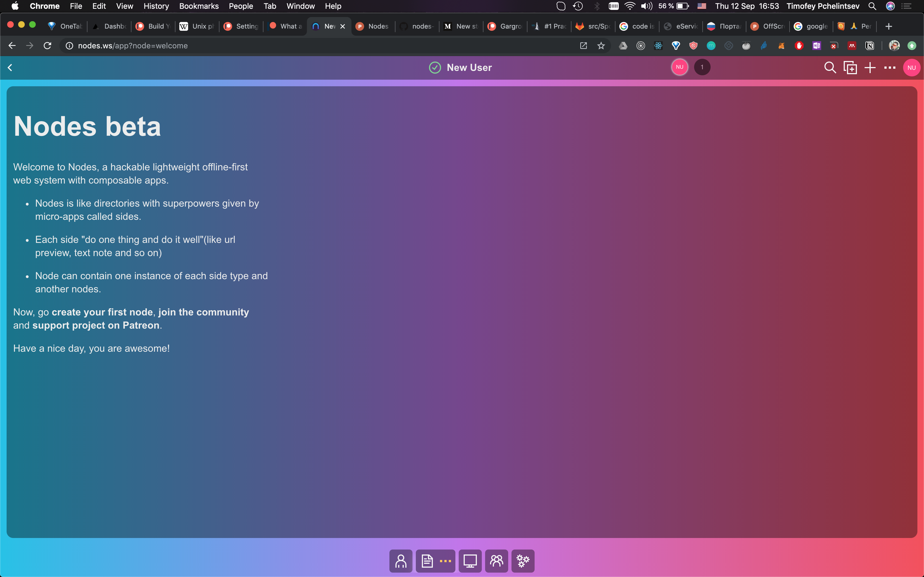This screenshot has height=577, width=924.
Task: Open the NU account avatar at far right
Action: coord(911,68)
